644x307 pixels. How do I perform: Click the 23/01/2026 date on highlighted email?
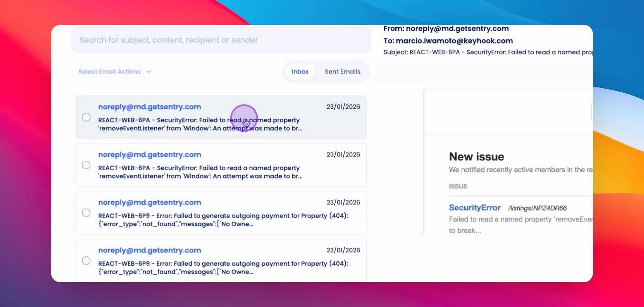click(343, 107)
